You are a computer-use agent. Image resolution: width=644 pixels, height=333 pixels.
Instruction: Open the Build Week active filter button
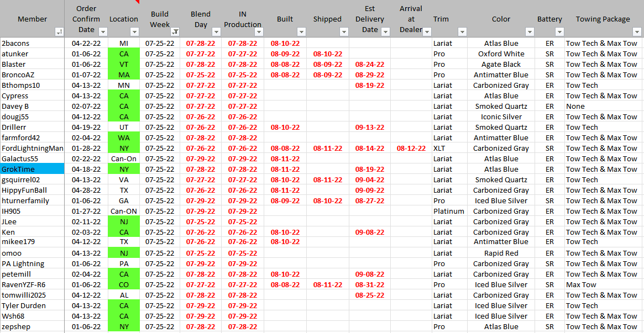pyautogui.click(x=175, y=32)
